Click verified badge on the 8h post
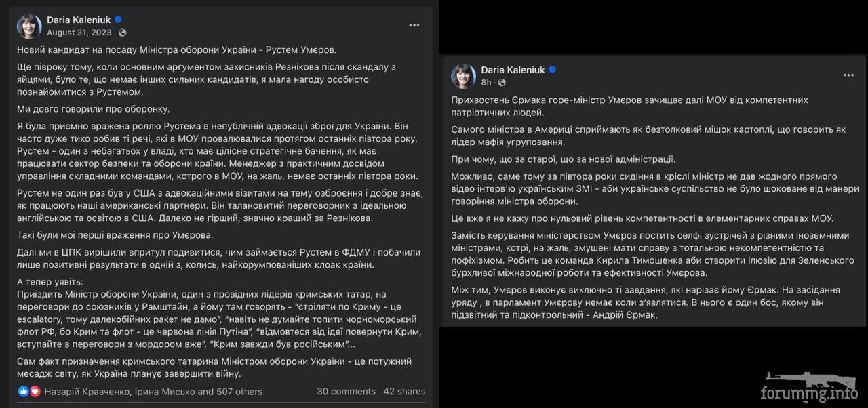 552,70
